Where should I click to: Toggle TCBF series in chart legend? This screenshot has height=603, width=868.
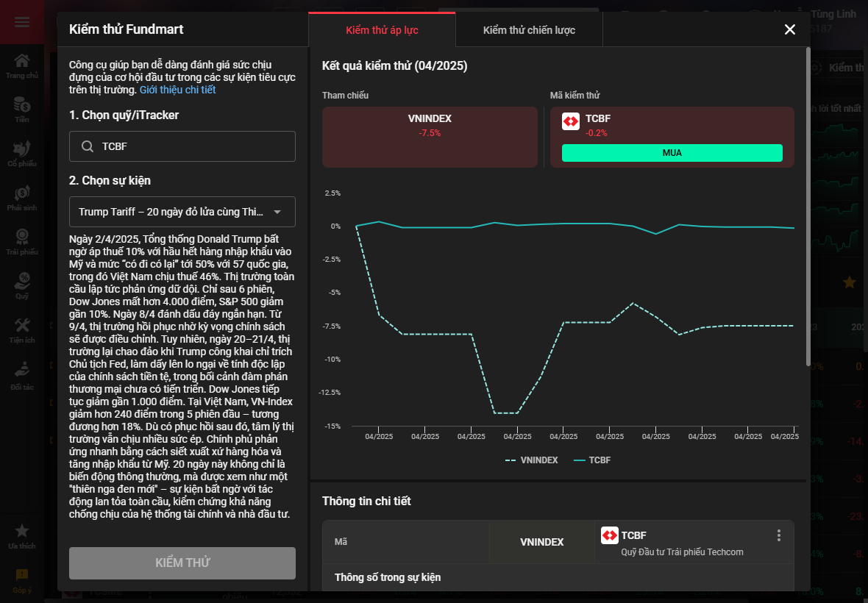pos(592,460)
